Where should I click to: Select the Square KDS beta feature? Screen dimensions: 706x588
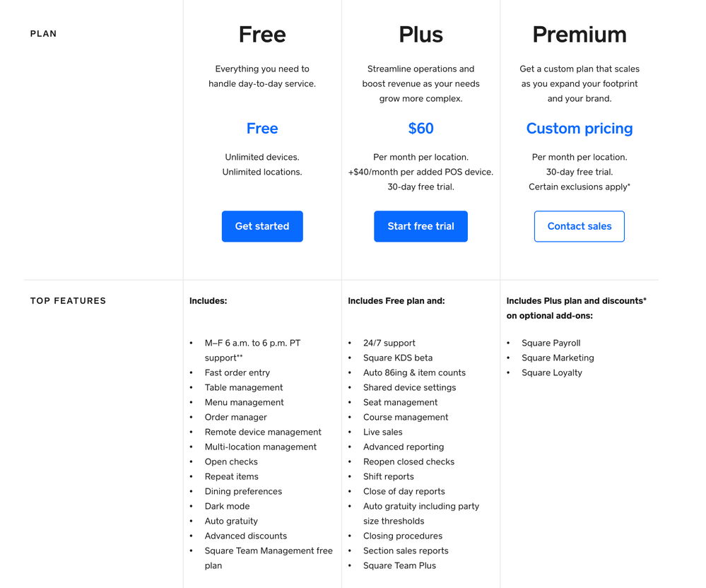pos(397,358)
